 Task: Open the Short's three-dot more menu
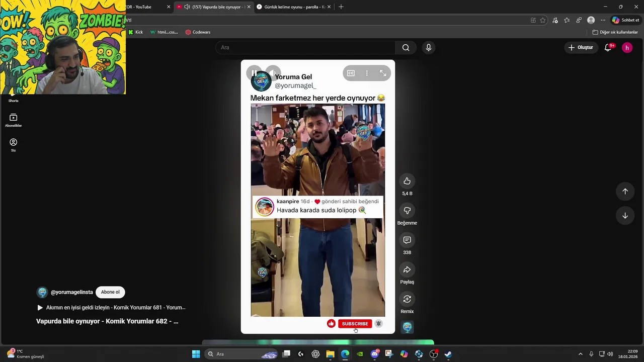point(367,73)
